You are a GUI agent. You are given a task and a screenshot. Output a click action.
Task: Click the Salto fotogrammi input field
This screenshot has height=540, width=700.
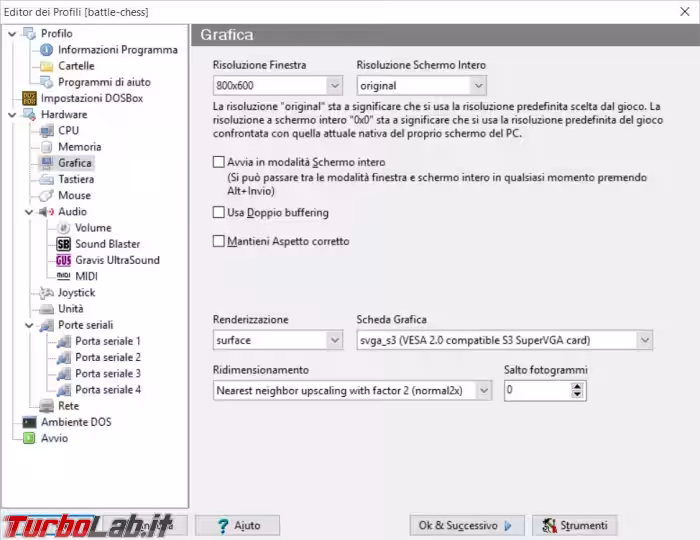(538, 390)
